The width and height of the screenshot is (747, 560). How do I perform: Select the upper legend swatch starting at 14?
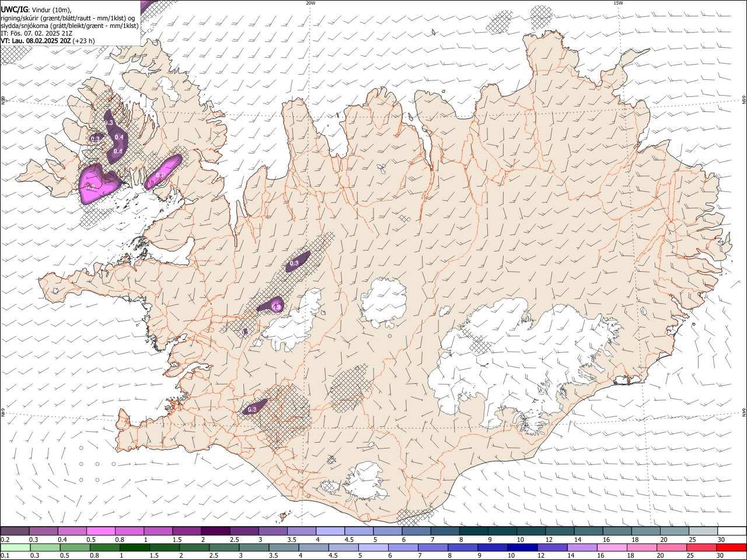588,531
